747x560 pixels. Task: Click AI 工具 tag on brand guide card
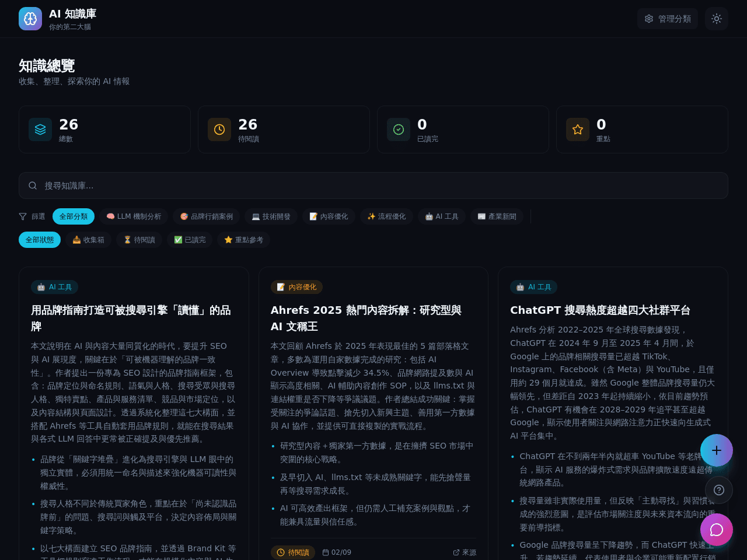click(54, 287)
